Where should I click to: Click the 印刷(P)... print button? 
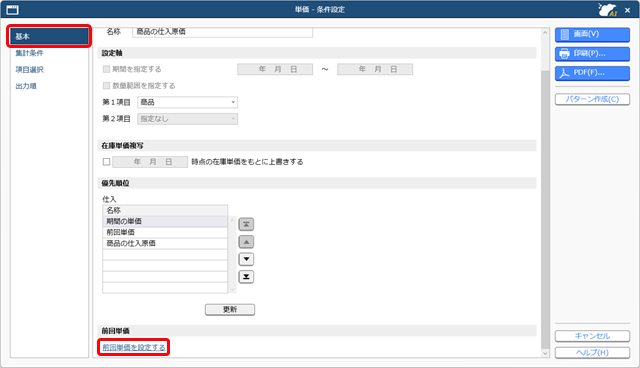coord(592,53)
